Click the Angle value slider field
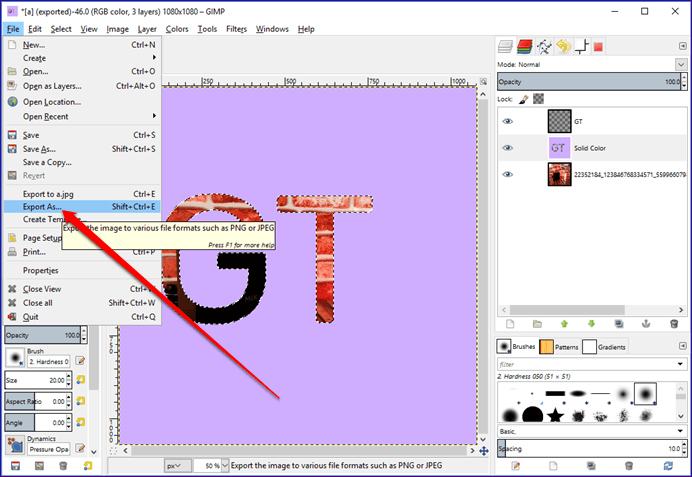This screenshot has width=692, height=477. [35, 422]
